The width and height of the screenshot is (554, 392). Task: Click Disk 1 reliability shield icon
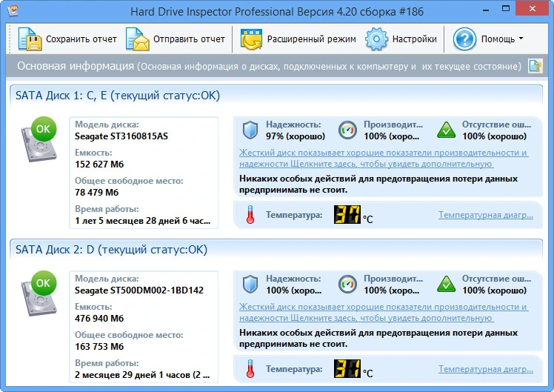pos(250,130)
